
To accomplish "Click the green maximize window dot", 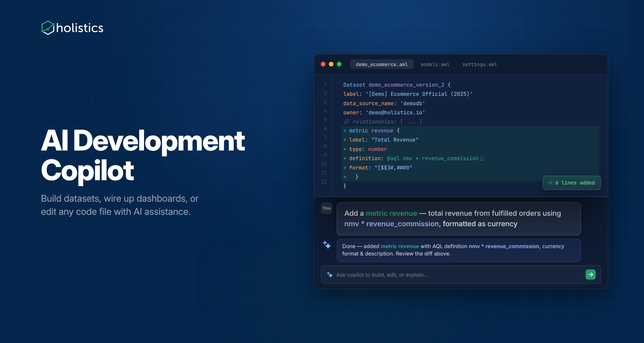I will point(339,64).
